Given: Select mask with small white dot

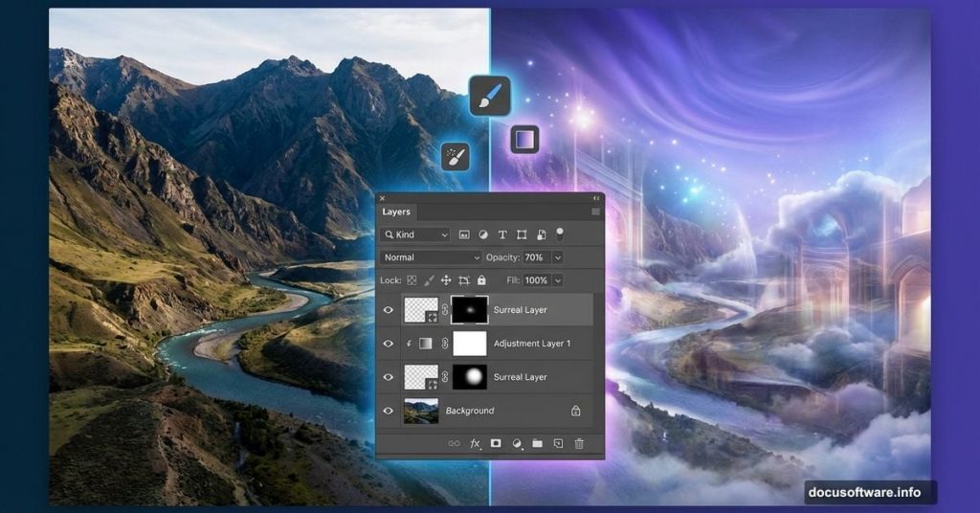Looking at the screenshot, I should 469,310.
